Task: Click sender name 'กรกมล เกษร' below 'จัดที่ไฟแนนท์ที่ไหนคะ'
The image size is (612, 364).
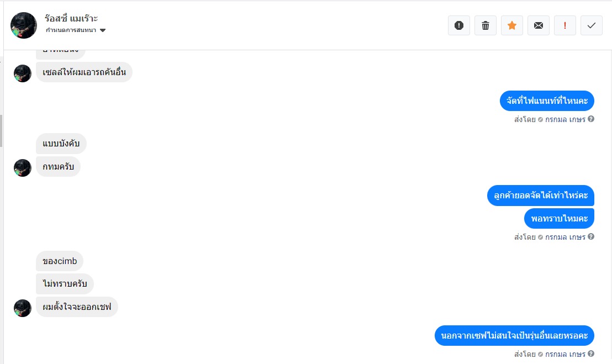Action: tap(565, 119)
